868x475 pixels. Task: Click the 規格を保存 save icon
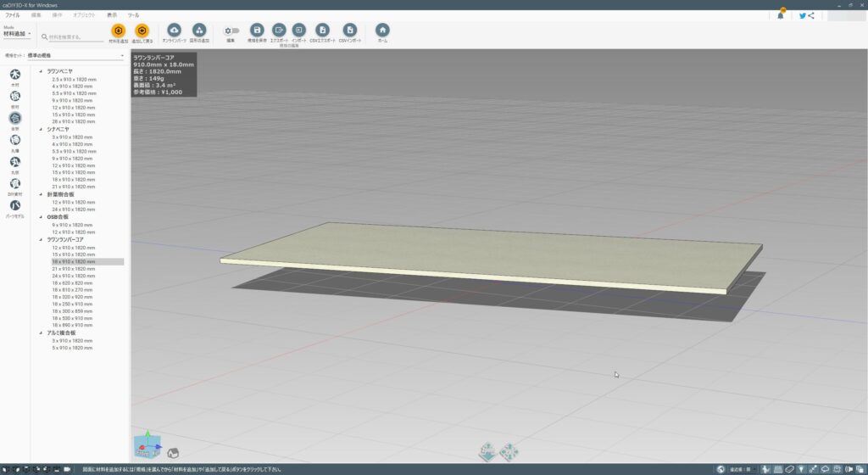coord(257,31)
